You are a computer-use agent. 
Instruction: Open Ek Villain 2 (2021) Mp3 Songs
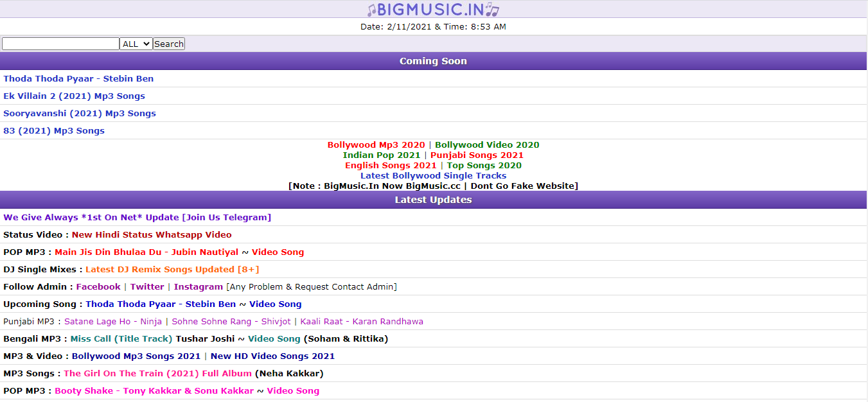[x=74, y=96]
